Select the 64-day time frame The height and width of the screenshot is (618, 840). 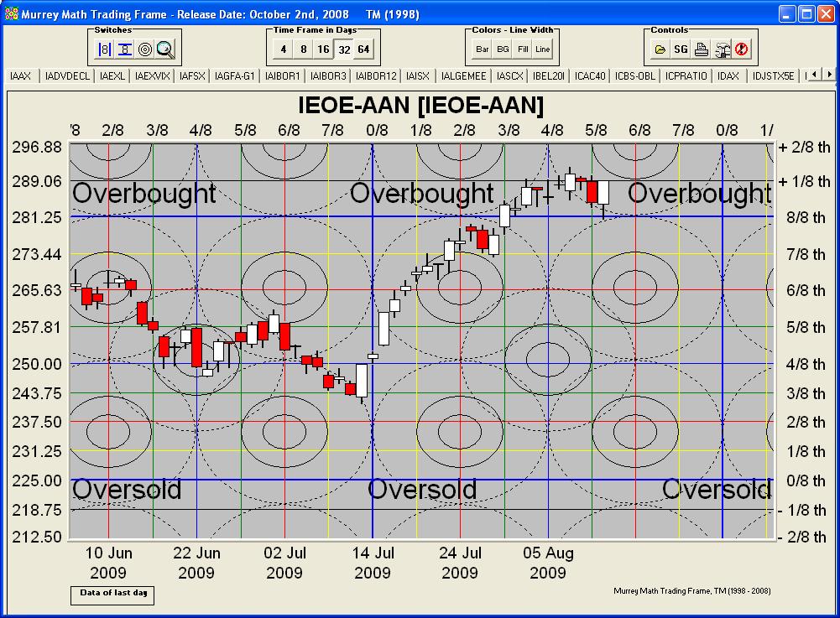click(363, 49)
